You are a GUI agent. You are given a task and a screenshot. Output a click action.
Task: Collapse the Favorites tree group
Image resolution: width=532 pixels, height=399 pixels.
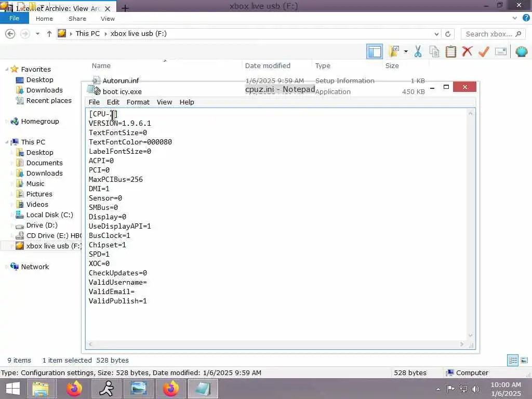click(7, 69)
